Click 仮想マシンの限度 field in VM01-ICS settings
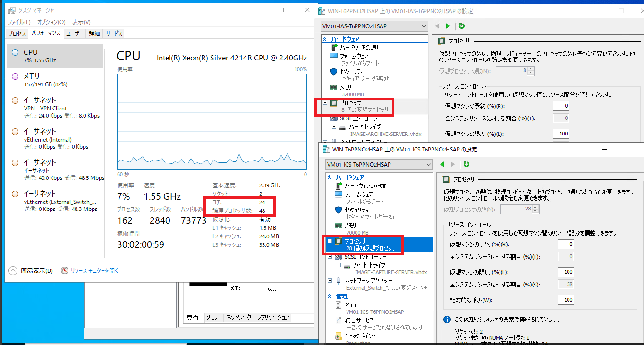This screenshot has width=644, height=345. tap(566, 272)
